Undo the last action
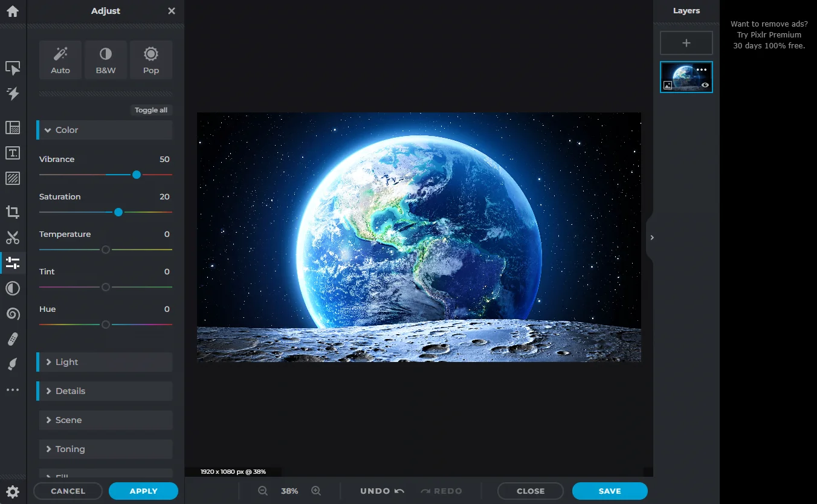This screenshot has height=504, width=817. pos(382,491)
